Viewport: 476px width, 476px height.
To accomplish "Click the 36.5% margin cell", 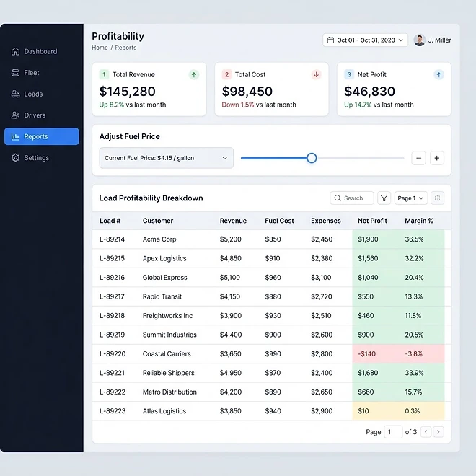I will click(414, 239).
